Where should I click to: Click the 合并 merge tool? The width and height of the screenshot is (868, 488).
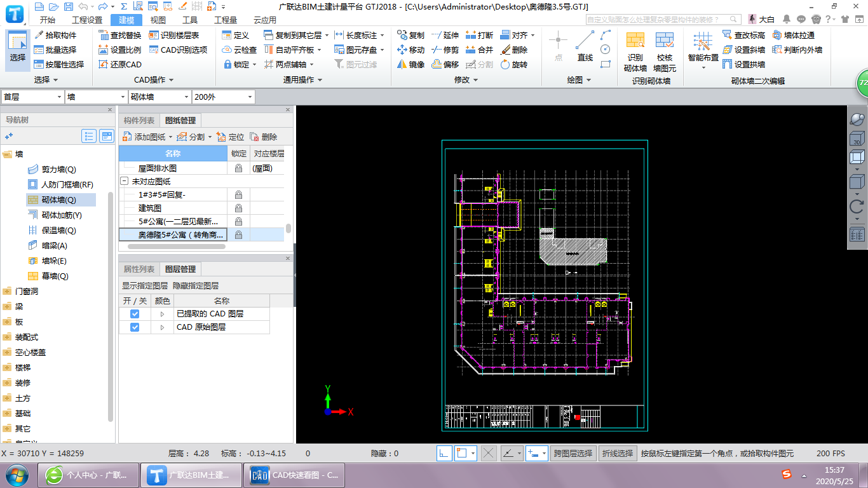(479, 50)
